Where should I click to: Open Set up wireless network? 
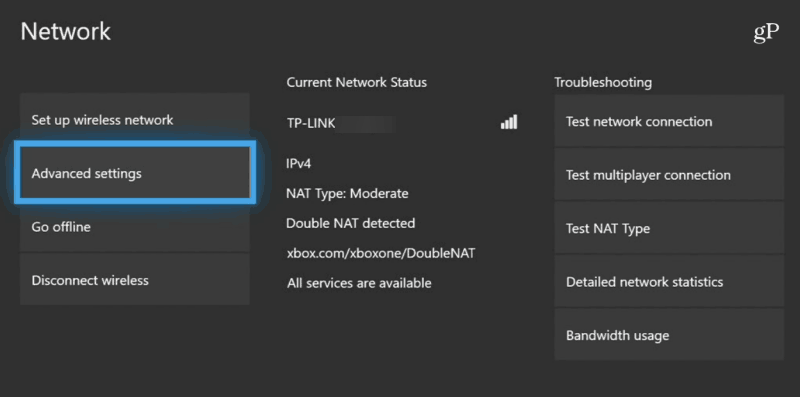(x=135, y=120)
